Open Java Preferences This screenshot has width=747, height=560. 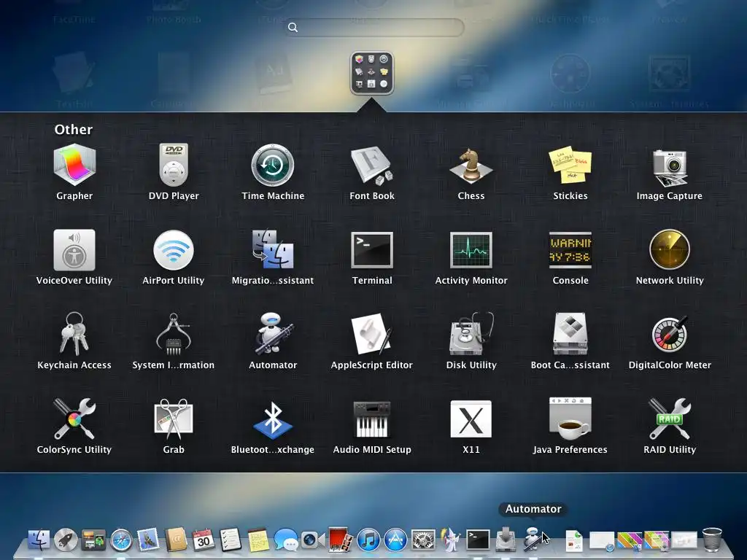coord(570,419)
